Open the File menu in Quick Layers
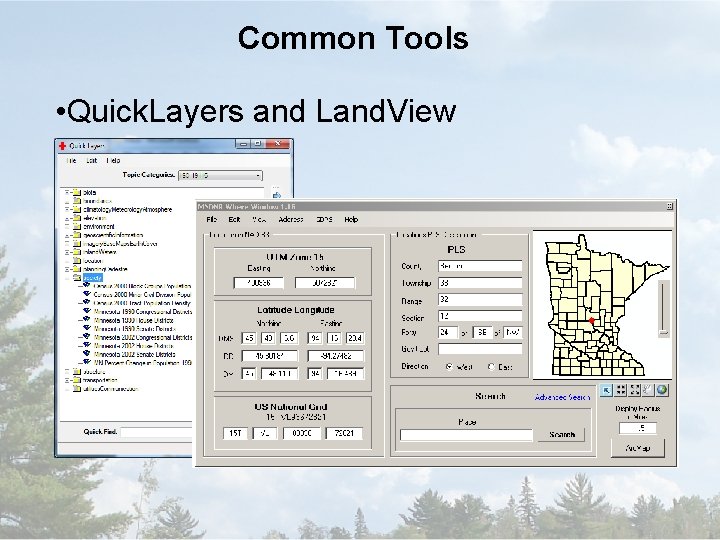The image size is (720, 540). tap(71, 160)
